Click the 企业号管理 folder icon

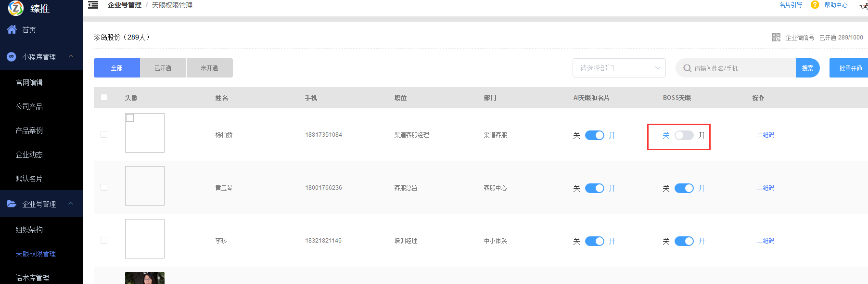tap(12, 204)
